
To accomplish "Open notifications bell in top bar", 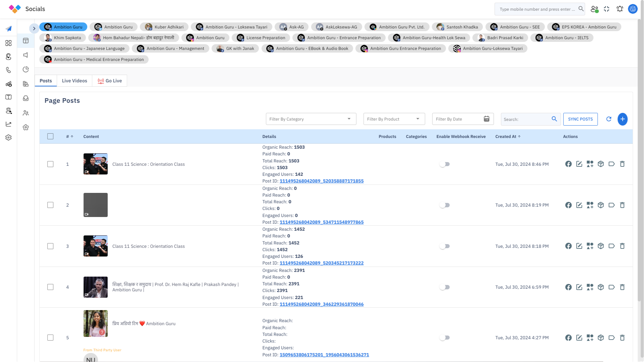I will point(620,9).
